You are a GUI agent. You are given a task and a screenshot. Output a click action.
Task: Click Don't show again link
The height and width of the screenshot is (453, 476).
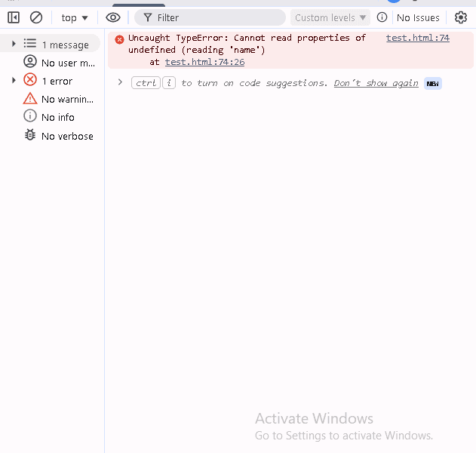[x=376, y=83]
